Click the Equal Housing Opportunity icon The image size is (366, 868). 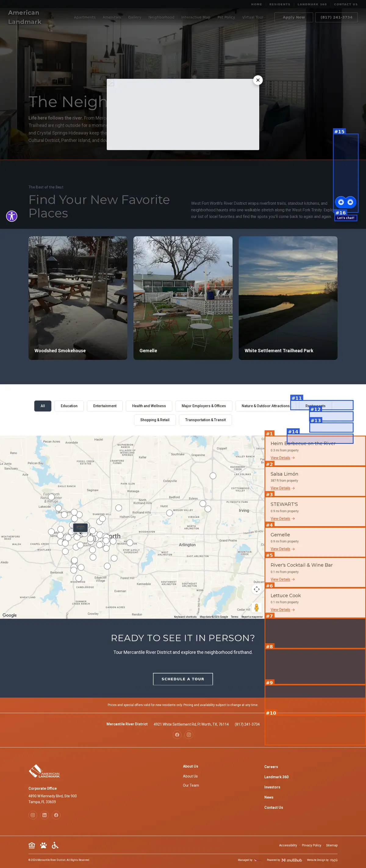[x=32, y=845]
